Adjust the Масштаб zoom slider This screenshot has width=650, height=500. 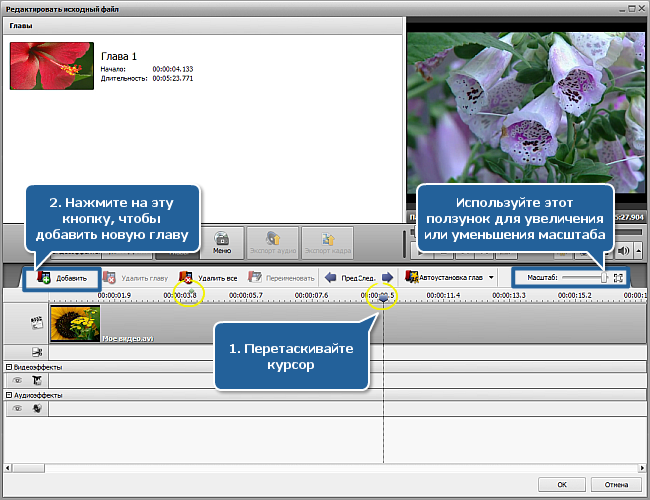[x=603, y=277]
